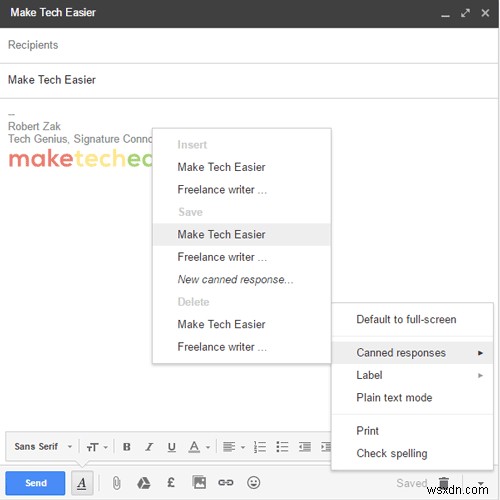
Task: Insert numbered list
Action: [x=260, y=447]
